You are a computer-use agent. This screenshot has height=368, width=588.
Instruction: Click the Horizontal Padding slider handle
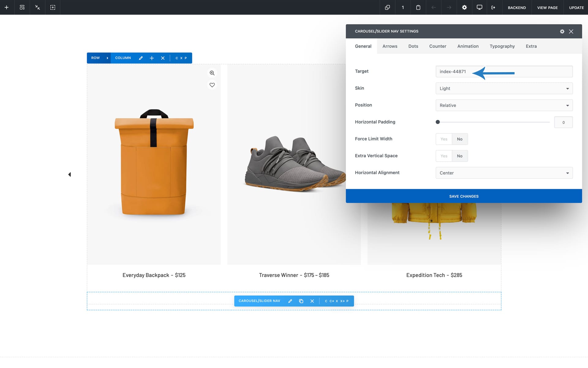pos(438,122)
